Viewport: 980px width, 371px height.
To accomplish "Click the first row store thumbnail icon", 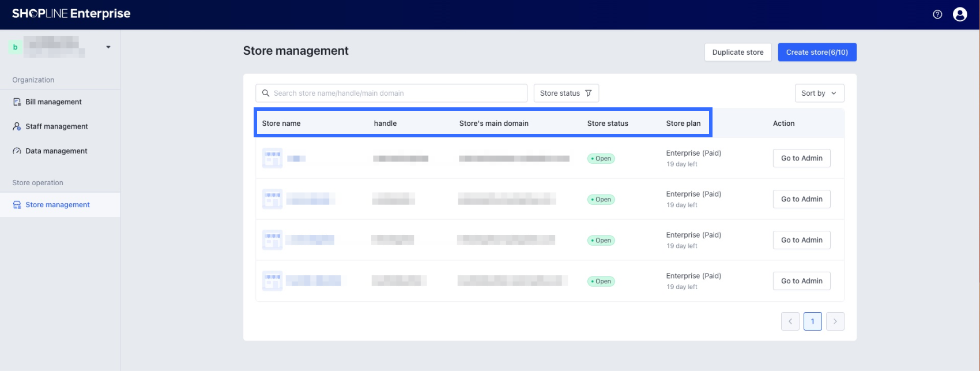I will (x=272, y=158).
